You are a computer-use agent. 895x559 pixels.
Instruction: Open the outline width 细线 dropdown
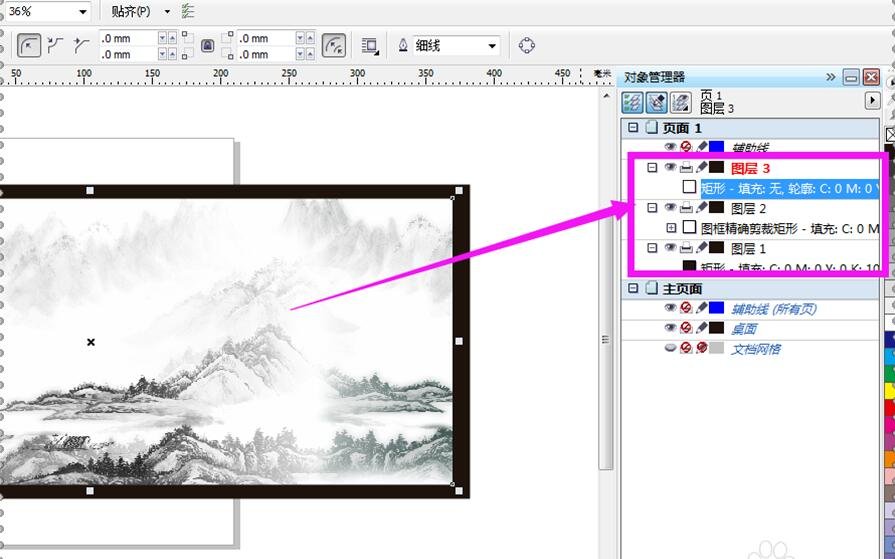(492, 46)
